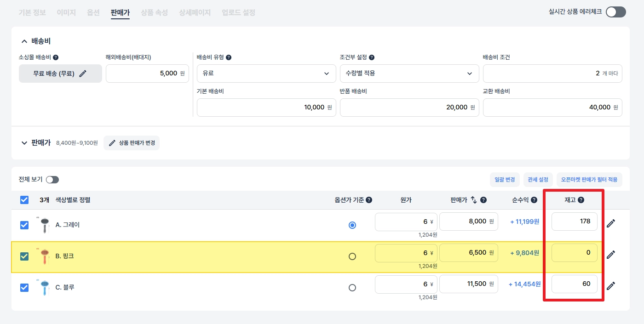
Task: Uncheck the 블루 row checkbox
Action: coord(24,288)
